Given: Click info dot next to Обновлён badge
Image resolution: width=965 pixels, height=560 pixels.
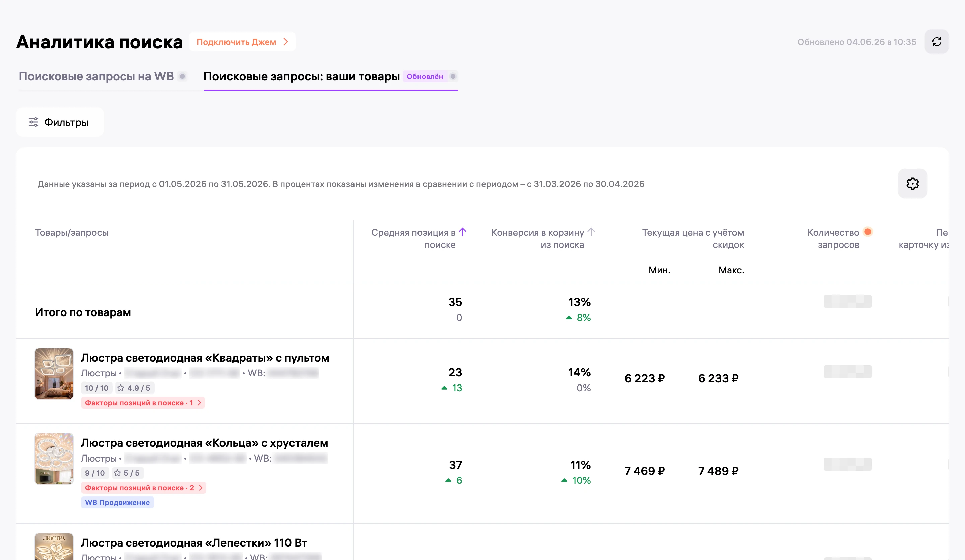Looking at the screenshot, I should tap(453, 76).
